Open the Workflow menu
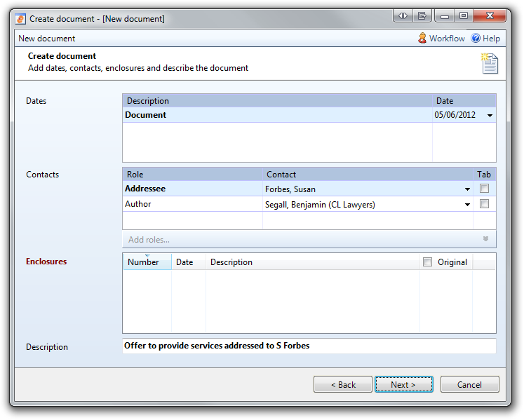 pyautogui.click(x=441, y=39)
